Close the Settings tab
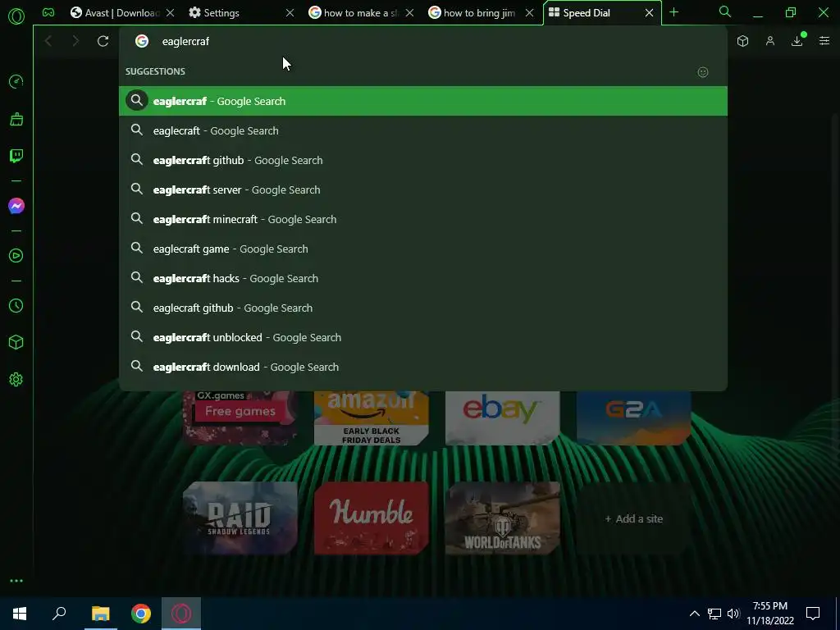 click(290, 13)
